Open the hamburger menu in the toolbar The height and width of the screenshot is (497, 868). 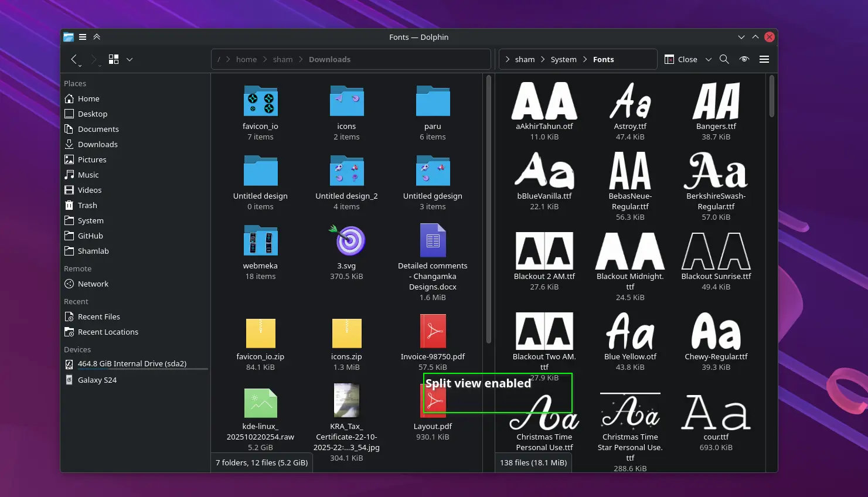(764, 59)
